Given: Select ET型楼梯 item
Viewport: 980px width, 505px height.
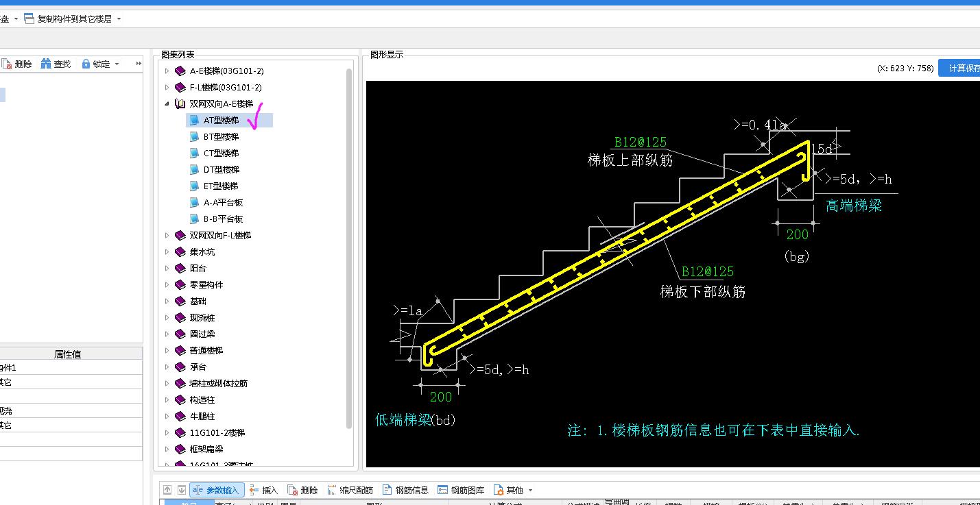Looking at the screenshot, I should coord(221,186).
